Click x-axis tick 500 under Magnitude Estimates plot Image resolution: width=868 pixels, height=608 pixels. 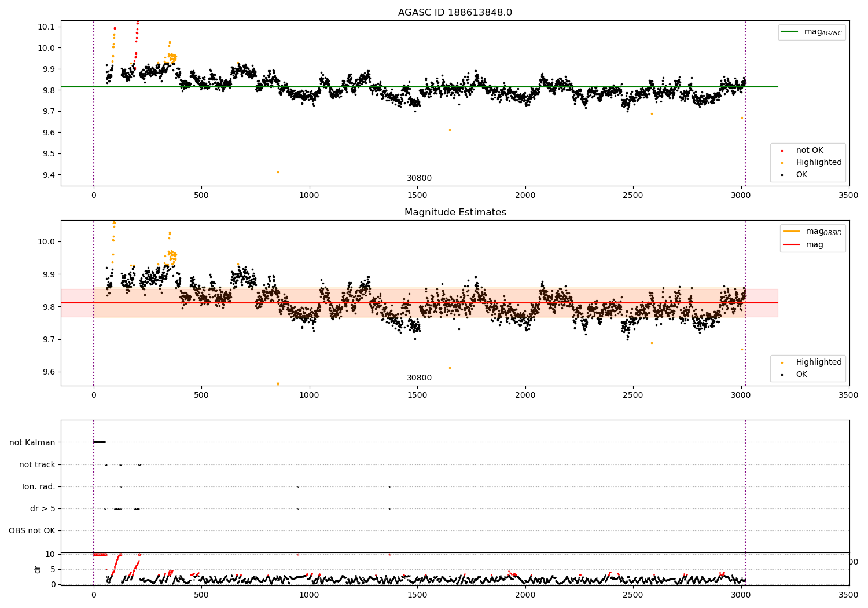[201, 395]
